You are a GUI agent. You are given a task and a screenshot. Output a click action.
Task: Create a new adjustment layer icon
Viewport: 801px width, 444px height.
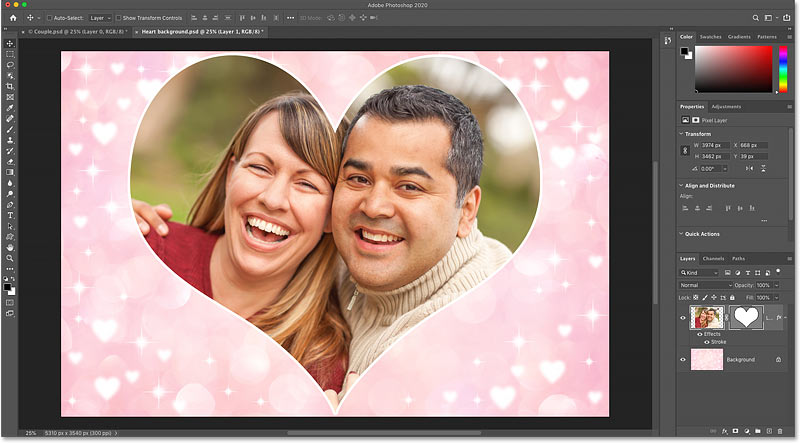pyautogui.click(x=747, y=431)
